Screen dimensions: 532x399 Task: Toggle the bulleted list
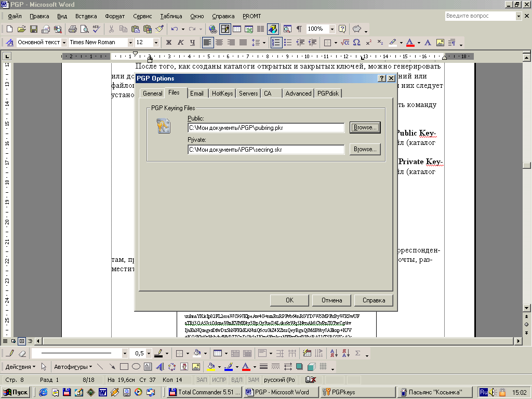(x=288, y=43)
